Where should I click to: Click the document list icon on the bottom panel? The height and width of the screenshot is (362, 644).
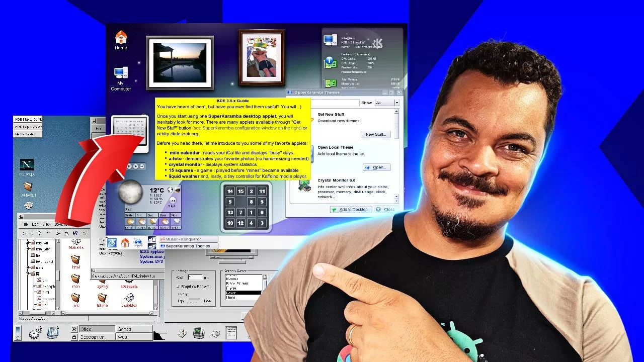231,332
